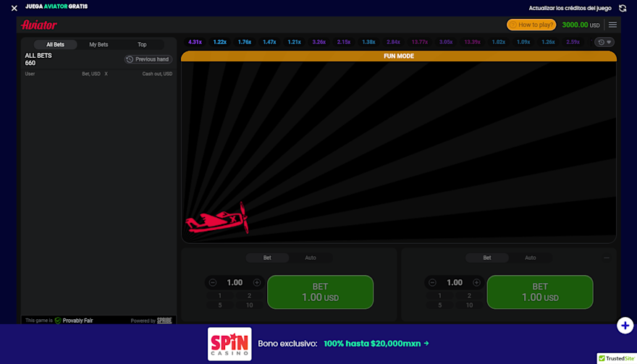Select Bet mode in left panel
Image resolution: width=637 pixels, height=364 pixels.
pos(267,258)
